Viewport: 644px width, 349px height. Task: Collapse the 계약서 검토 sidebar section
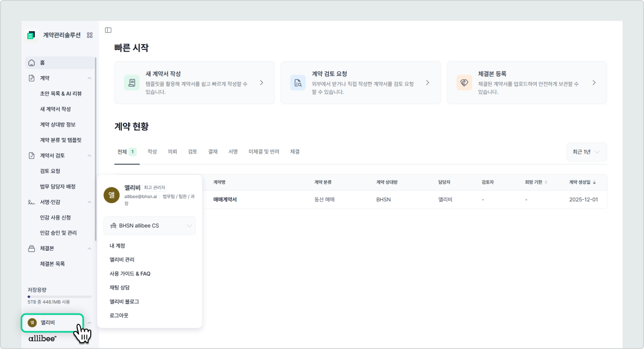click(x=89, y=156)
